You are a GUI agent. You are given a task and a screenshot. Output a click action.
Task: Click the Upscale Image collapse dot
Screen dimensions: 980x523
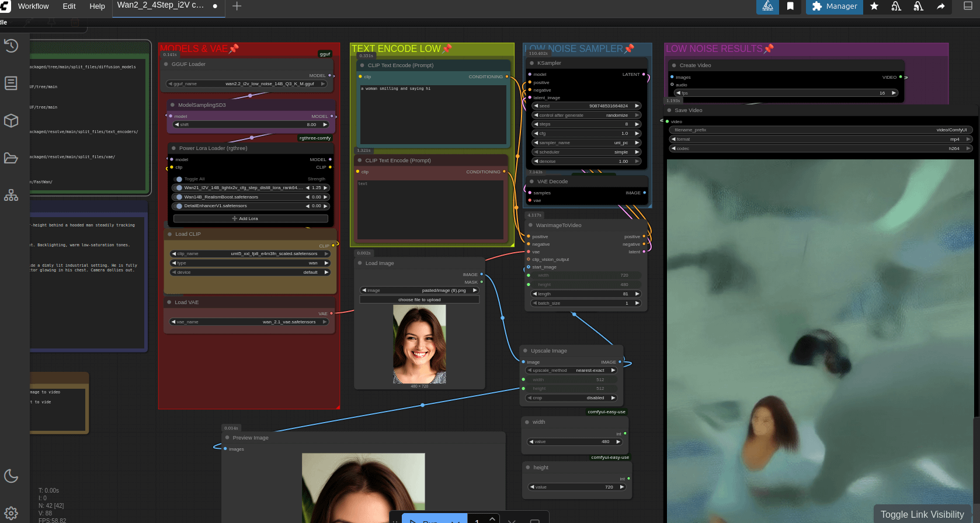click(526, 351)
